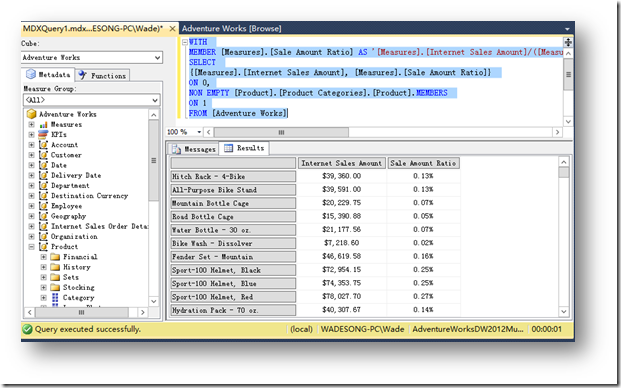621x388 pixels.
Task: Select the All-Purpose Bike Stand row header
Action: point(233,190)
